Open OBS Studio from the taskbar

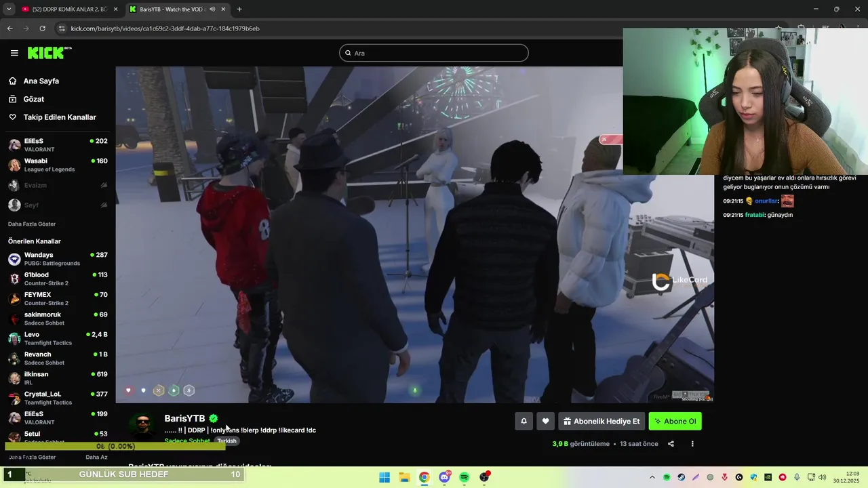pyautogui.click(x=484, y=477)
